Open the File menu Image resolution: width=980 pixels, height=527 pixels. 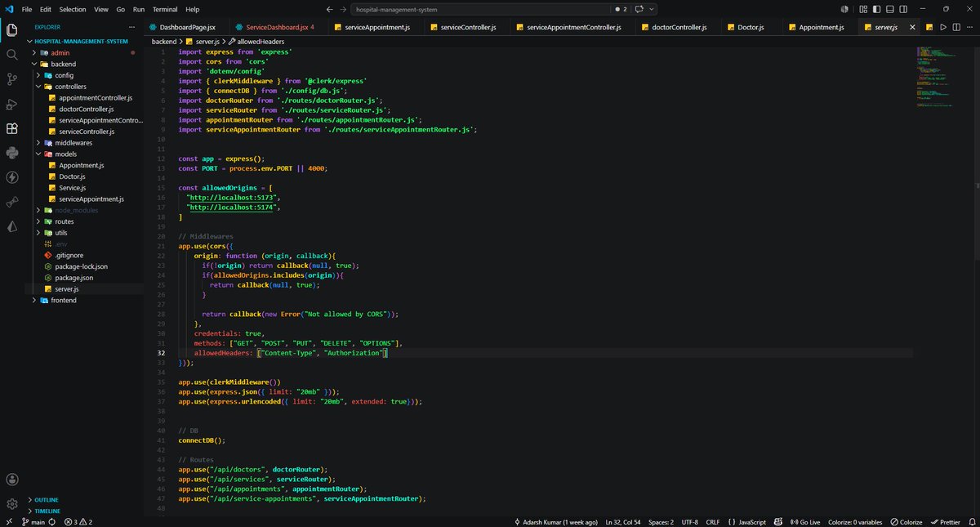pos(27,9)
